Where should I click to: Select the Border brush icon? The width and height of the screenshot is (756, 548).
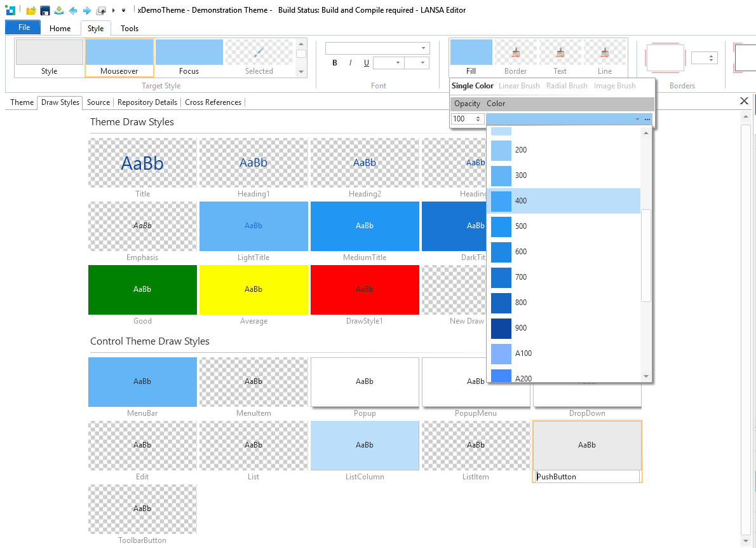pyautogui.click(x=515, y=53)
